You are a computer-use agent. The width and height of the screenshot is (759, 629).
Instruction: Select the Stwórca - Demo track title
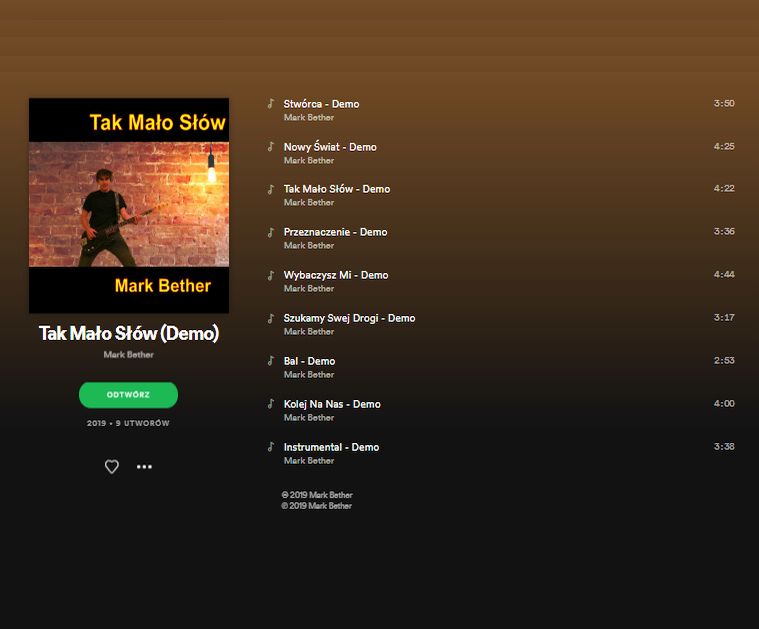click(x=321, y=104)
